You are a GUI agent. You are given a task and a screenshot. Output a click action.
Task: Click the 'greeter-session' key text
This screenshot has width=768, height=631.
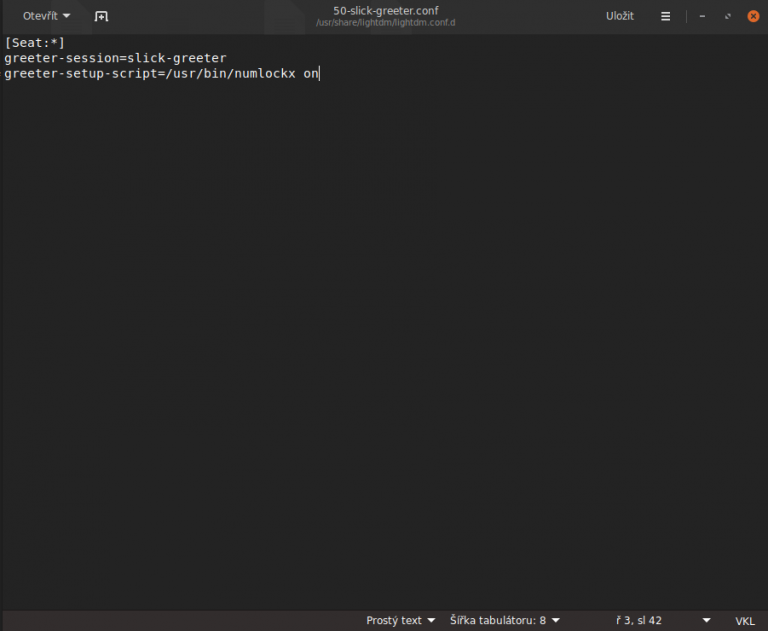60,58
